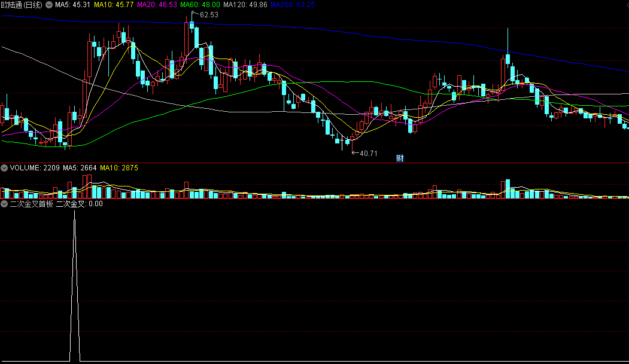Click the 二次金叉: 0.00 value label
The image size is (629, 364).
coord(80,204)
